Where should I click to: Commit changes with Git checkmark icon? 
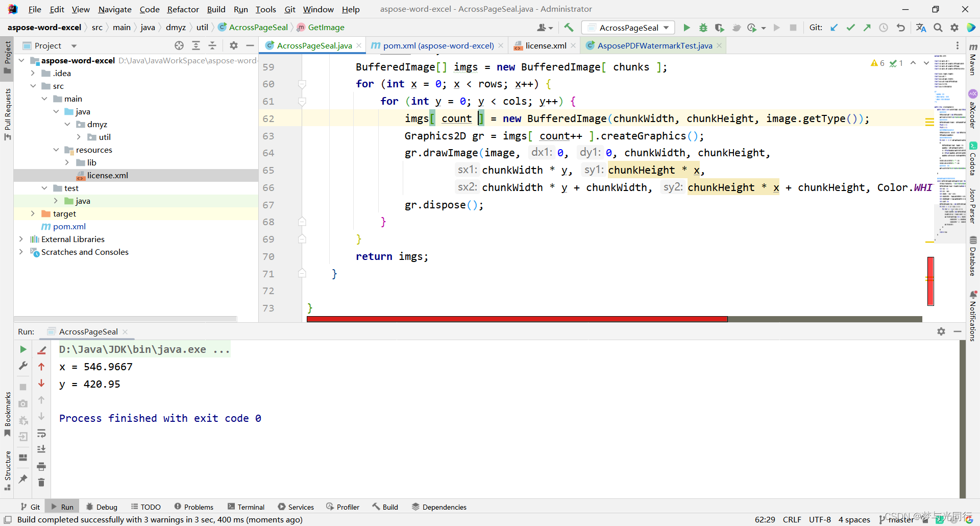(850, 28)
